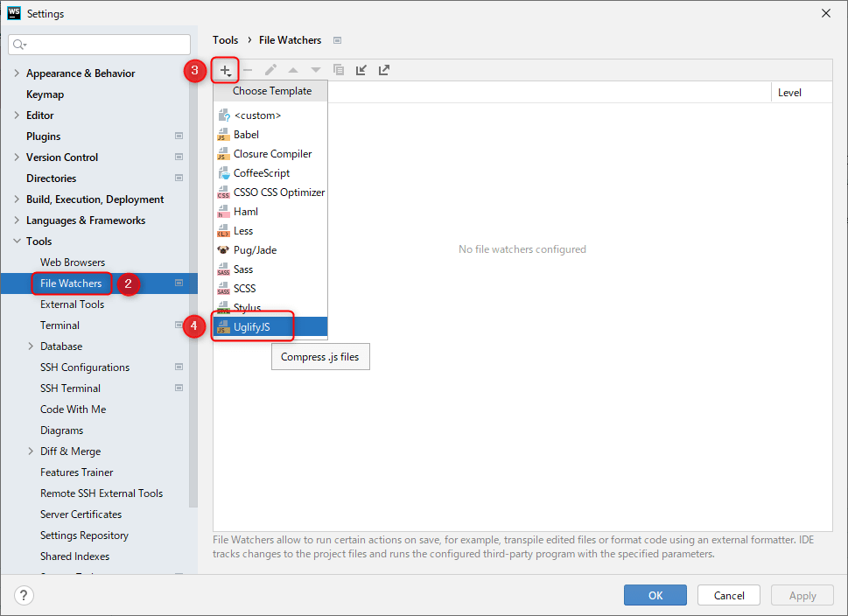Click the OK button

pyautogui.click(x=655, y=595)
